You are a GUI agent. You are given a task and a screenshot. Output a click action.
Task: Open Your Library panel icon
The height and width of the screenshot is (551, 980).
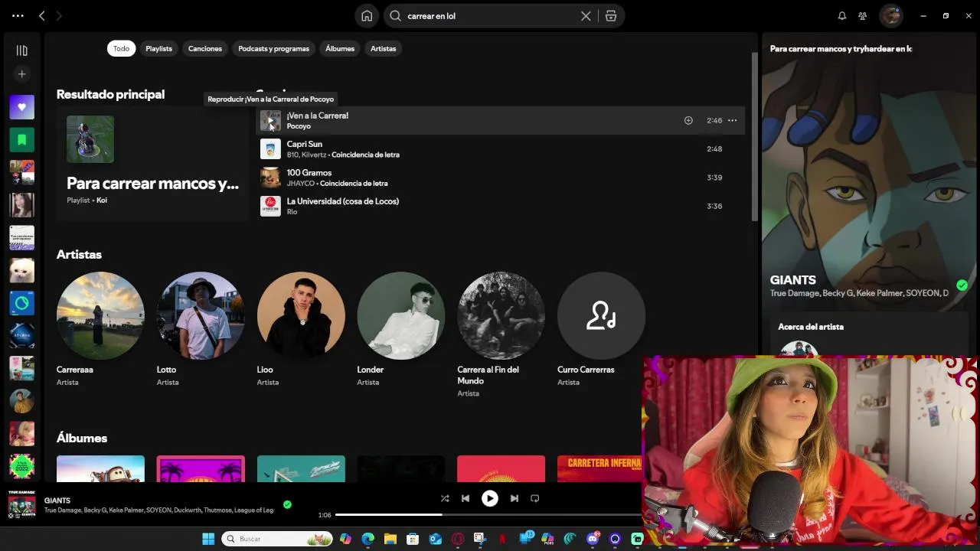tap(21, 51)
